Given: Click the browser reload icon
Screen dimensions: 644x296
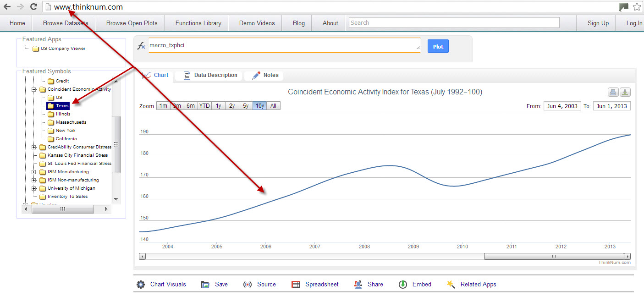Looking at the screenshot, I should [x=33, y=7].
